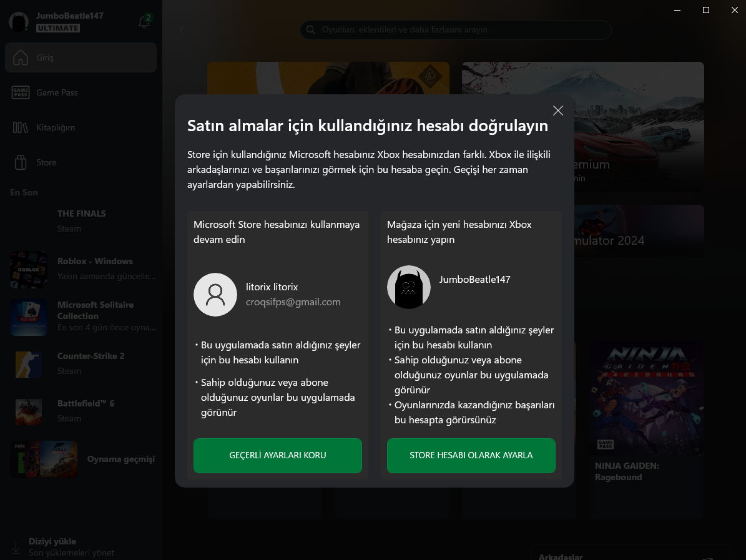Select Giriş menu item
Image resolution: width=746 pixels, height=560 pixels.
[x=81, y=57]
